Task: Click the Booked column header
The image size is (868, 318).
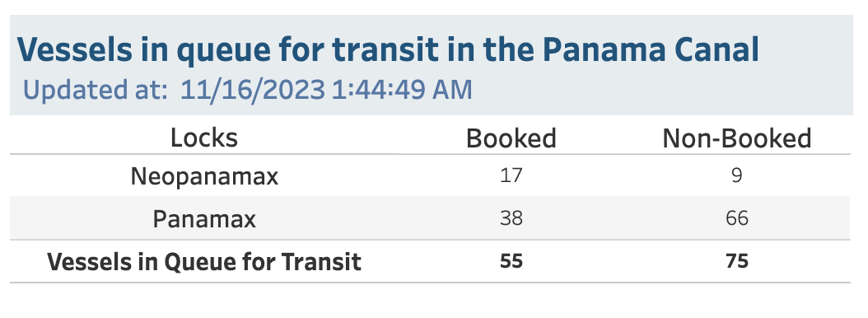Action: click(511, 138)
